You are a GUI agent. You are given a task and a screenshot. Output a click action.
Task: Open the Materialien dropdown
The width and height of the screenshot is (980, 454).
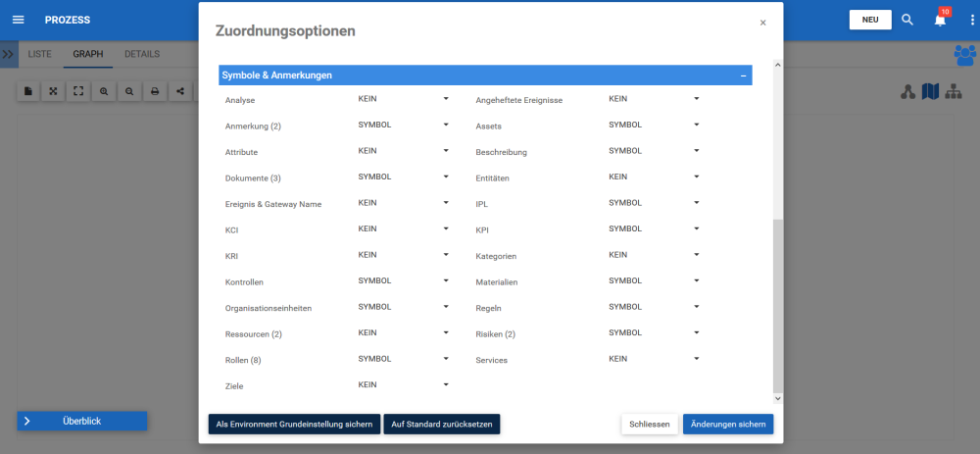pyautogui.click(x=654, y=280)
